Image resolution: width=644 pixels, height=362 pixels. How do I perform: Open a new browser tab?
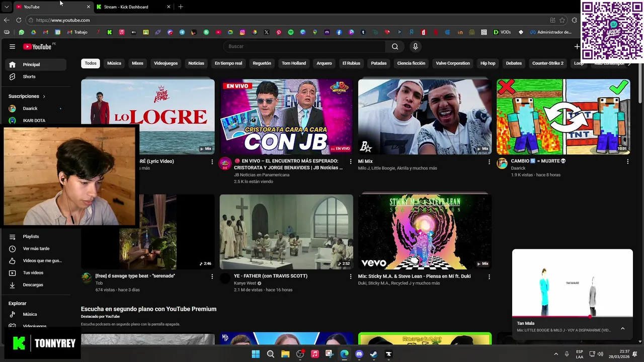[x=181, y=7]
